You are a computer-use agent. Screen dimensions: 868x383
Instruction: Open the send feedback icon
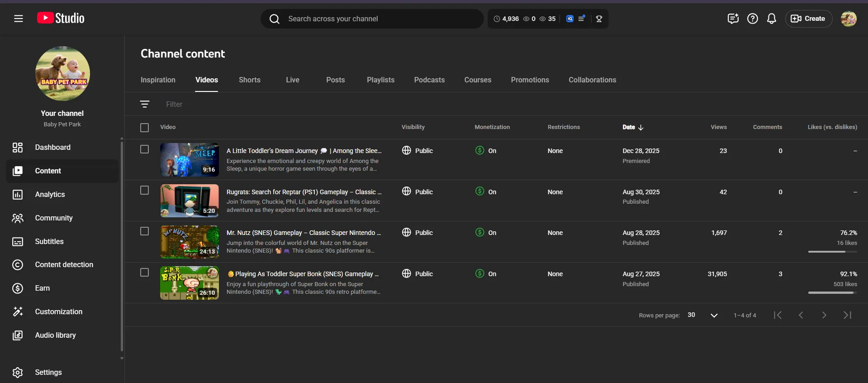point(733,19)
